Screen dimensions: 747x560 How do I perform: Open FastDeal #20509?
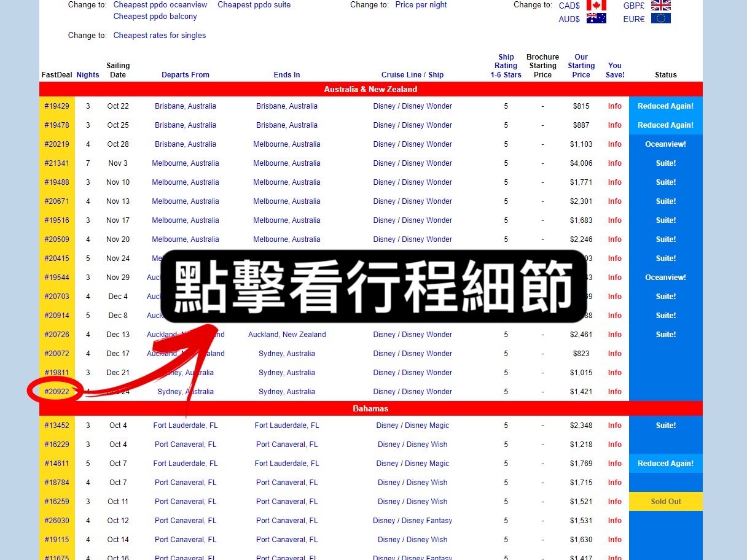tap(57, 239)
